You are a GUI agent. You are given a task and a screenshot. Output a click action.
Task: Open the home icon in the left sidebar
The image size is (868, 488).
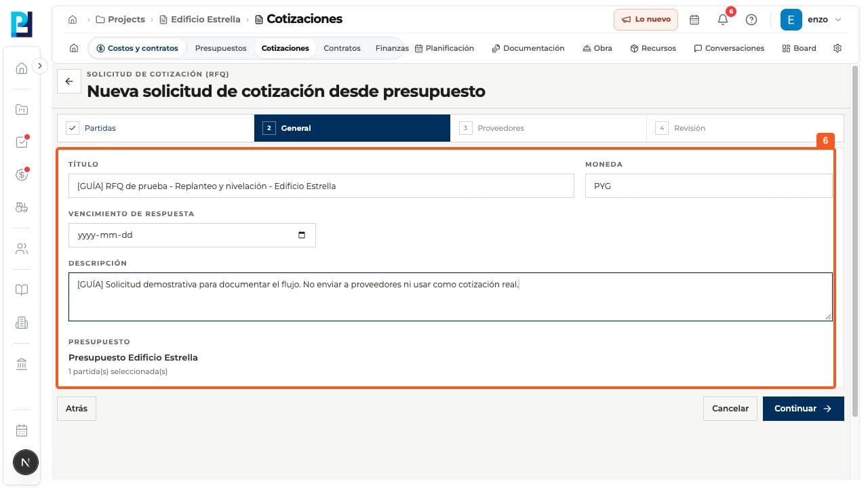point(22,68)
